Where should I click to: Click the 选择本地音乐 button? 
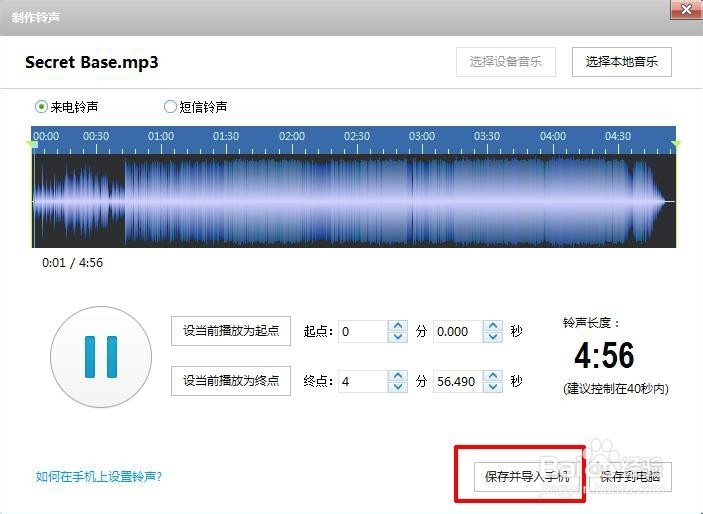coord(621,62)
